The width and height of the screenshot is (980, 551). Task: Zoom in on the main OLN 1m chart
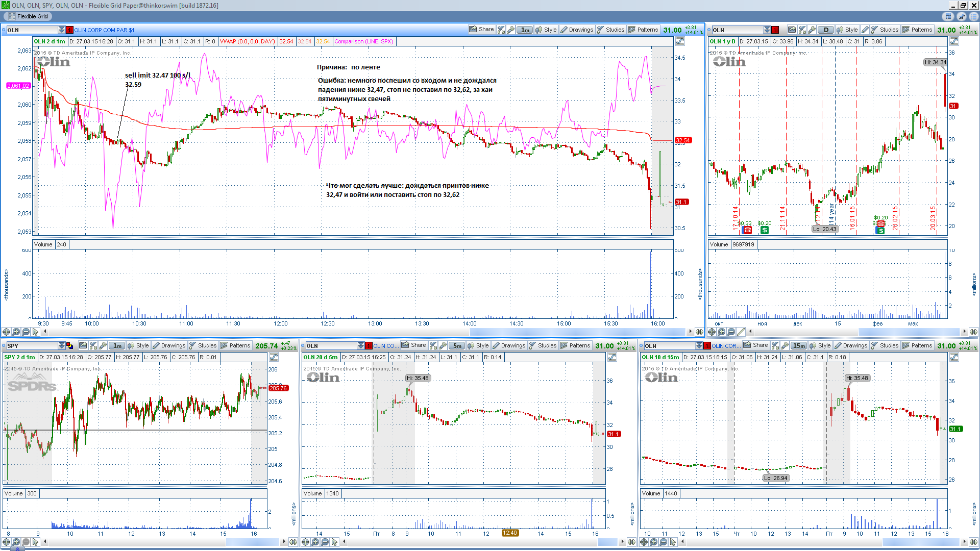pyautogui.click(x=16, y=332)
